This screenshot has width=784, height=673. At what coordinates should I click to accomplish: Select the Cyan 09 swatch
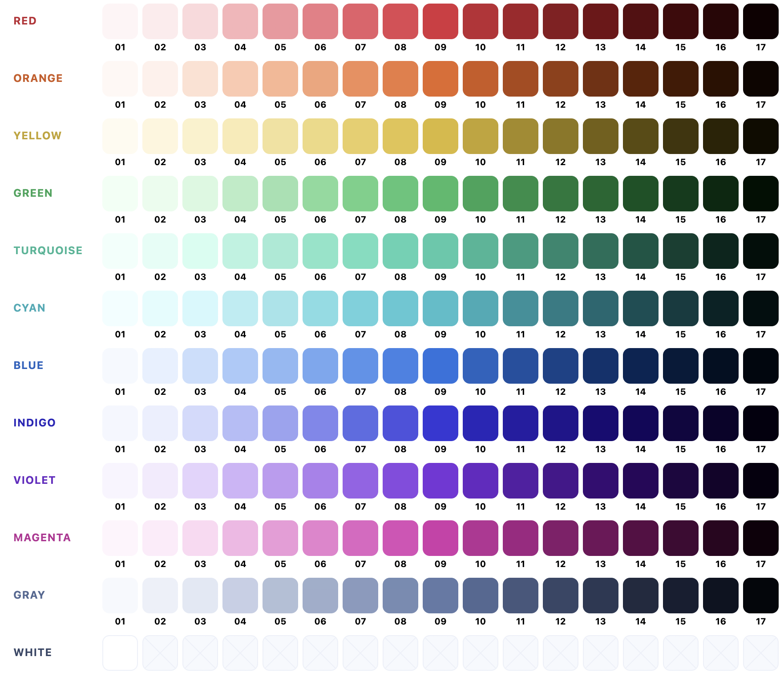tap(440, 308)
